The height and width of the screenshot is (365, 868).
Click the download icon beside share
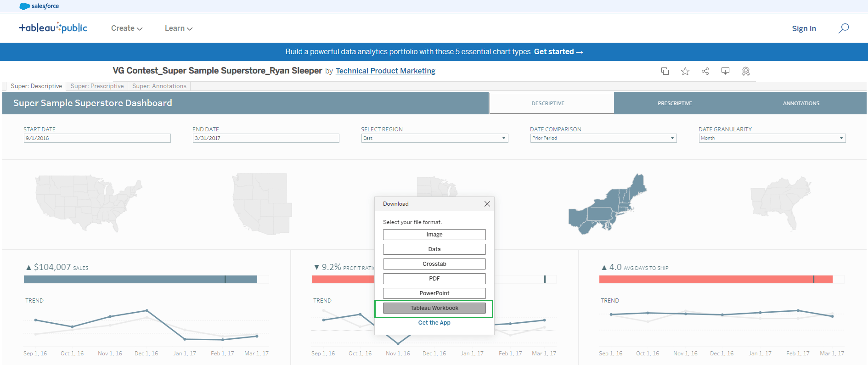pos(726,71)
